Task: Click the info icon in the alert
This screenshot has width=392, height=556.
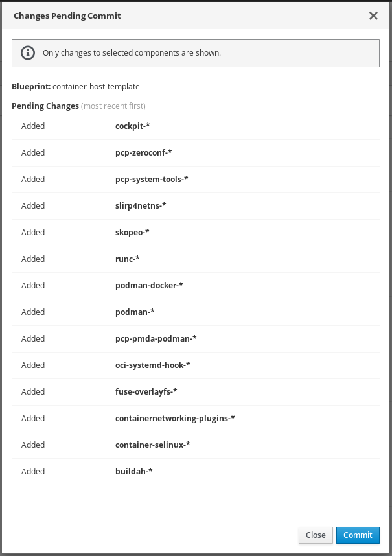Action: 27,53
